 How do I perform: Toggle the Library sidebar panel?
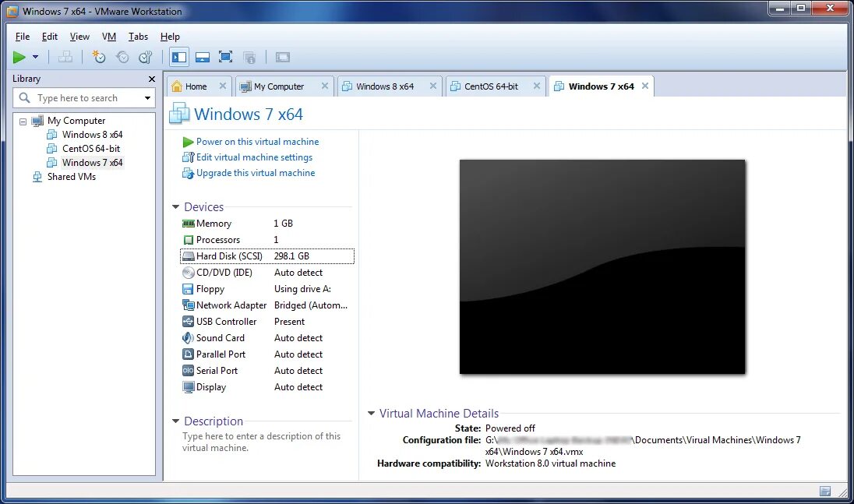tap(178, 57)
